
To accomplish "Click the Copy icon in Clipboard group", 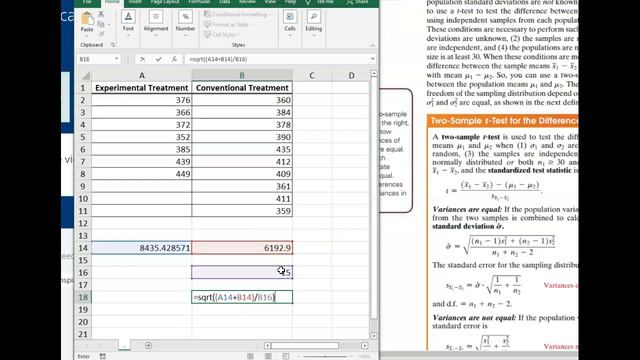I will click(x=101, y=24).
